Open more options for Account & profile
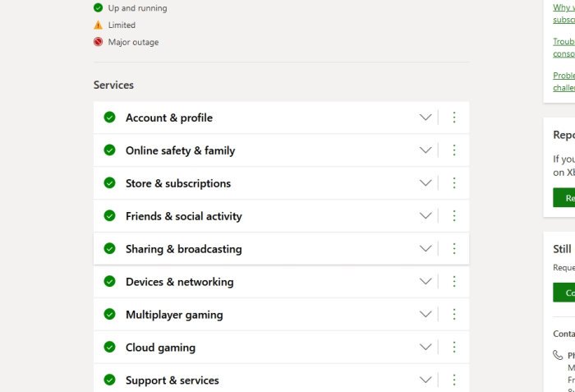575x392 pixels. point(454,118)
